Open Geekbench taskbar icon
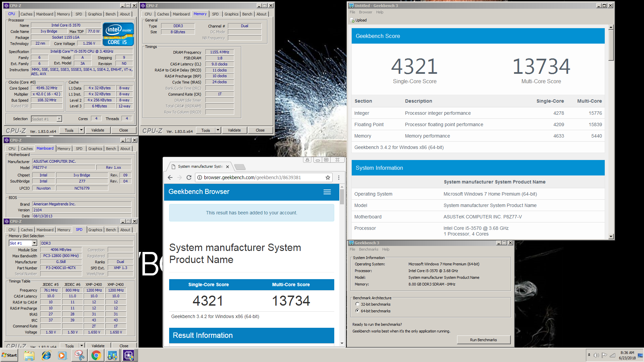 [112, 355]
